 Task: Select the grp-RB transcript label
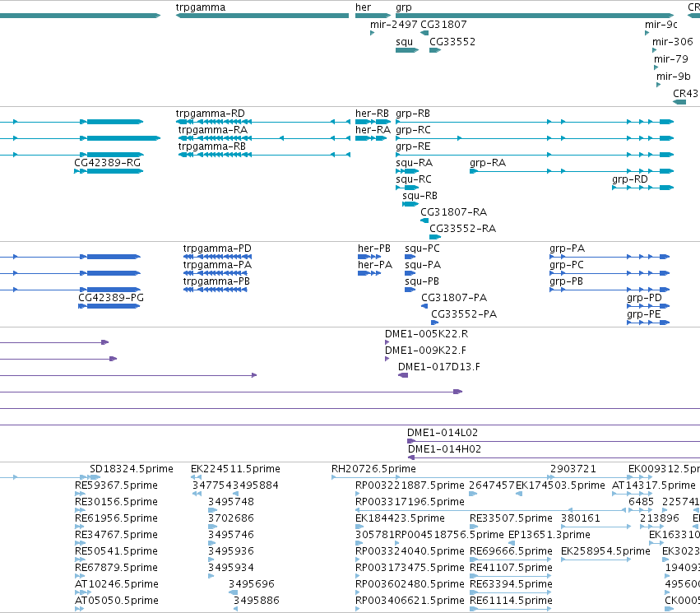(x=413, y=114)
